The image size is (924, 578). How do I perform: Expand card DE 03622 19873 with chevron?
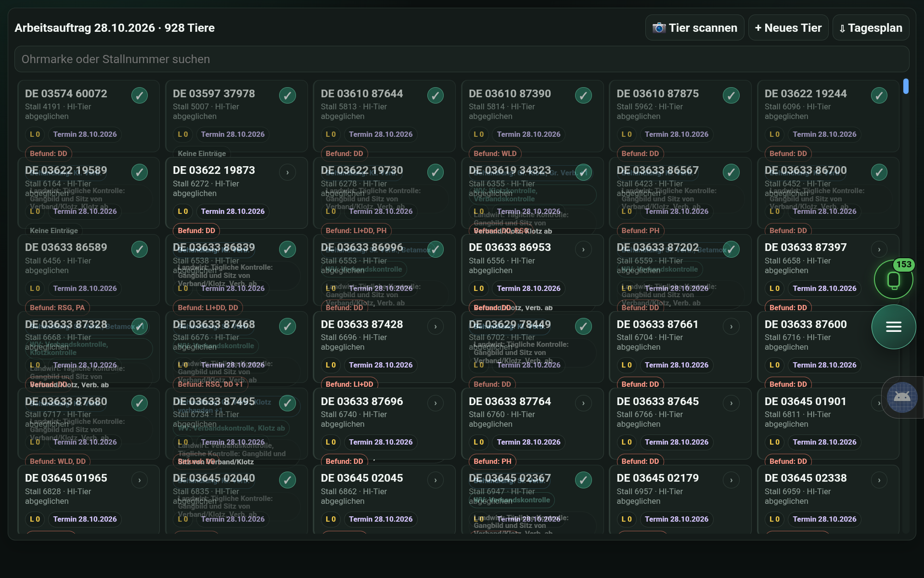(x=287, y=172)
